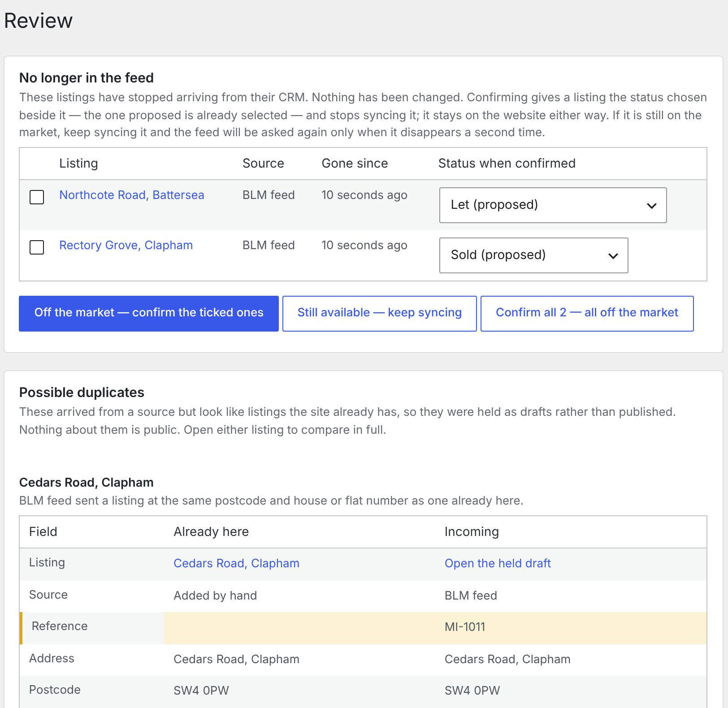Click the No longer in the feed heading
Image resolution: width=728 pixels, height=708 pixels.
point(87,78)
